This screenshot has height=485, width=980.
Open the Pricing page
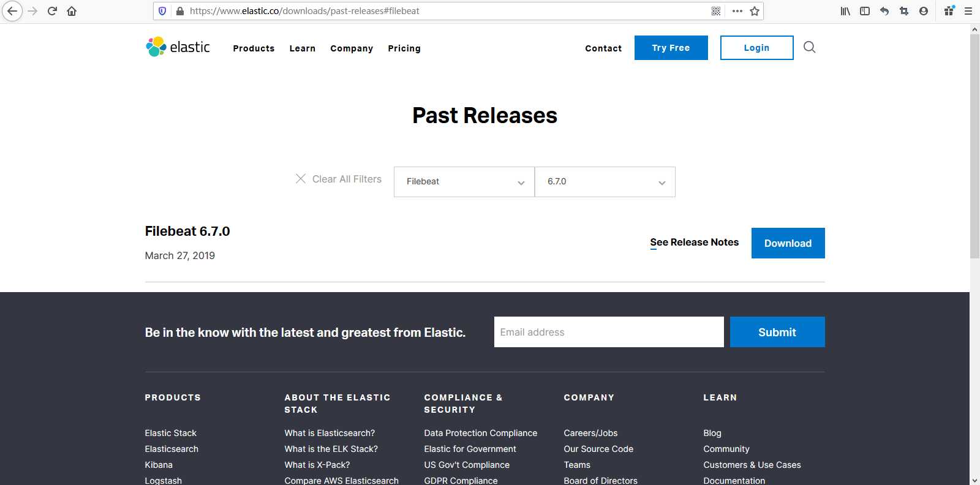[x=404, y=48]
